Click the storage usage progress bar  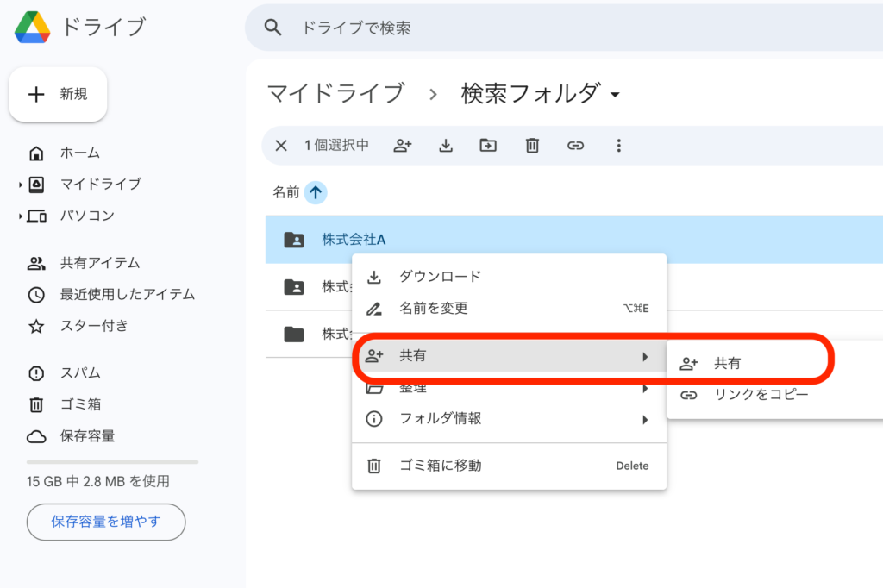(x=112, y=462)
